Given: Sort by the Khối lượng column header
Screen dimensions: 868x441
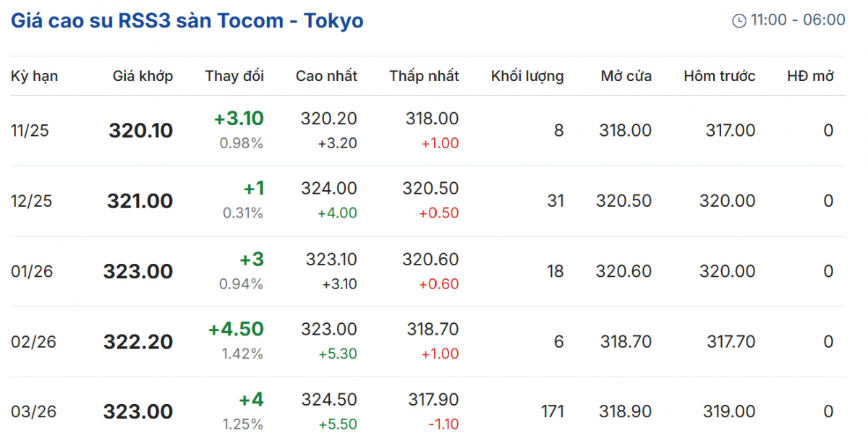Looking at the screenshot, I should point(527,76).
